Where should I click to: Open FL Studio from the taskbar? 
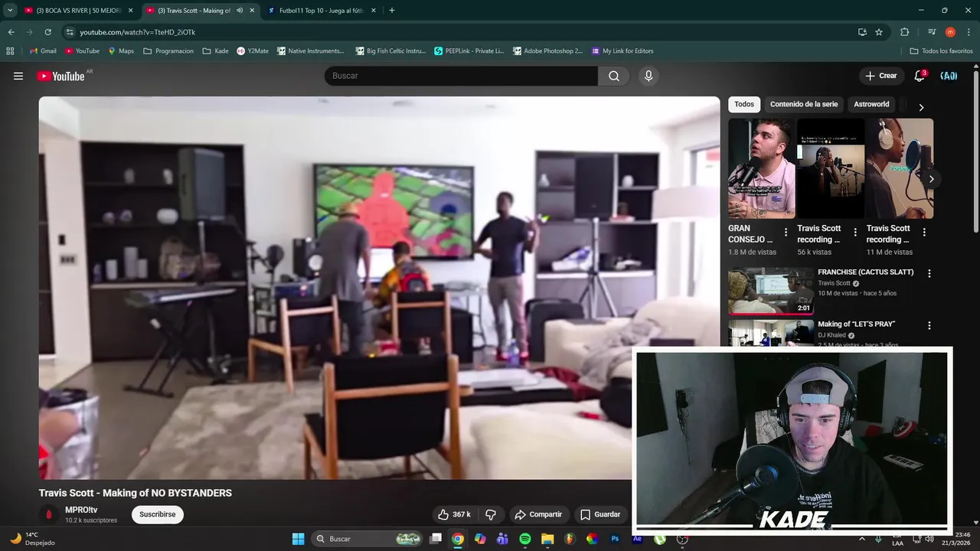coord(570,539)
